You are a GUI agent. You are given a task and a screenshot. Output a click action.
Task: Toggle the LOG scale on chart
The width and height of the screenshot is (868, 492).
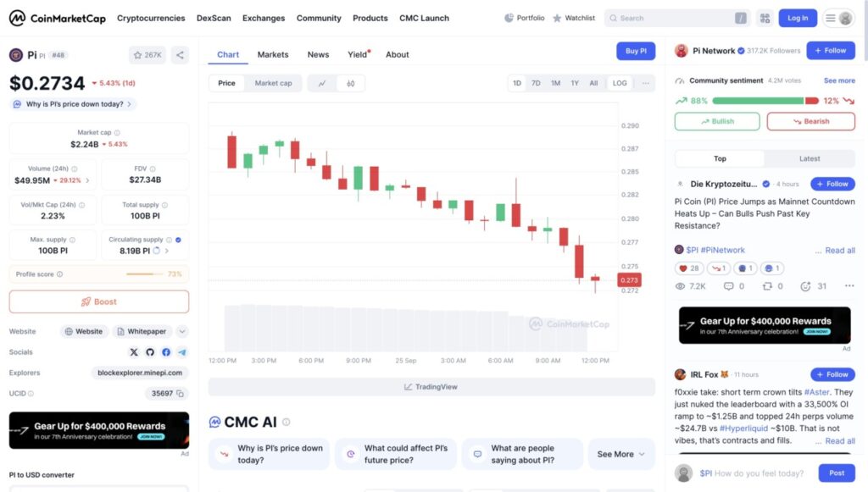click(620, 83)
